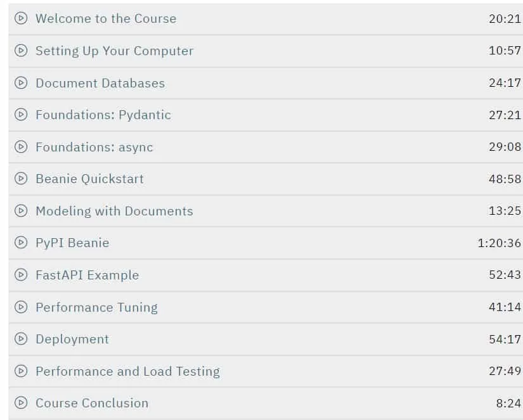The image size is (523, 420).
Task: Click play icon next to Setting Up Your Computer
Action: point(21,50)
